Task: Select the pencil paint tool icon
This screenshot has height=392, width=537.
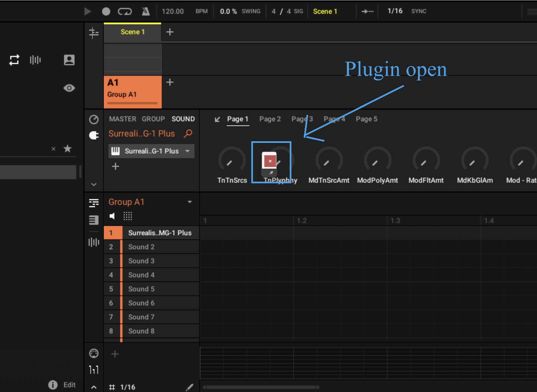Action: point(189,387)
